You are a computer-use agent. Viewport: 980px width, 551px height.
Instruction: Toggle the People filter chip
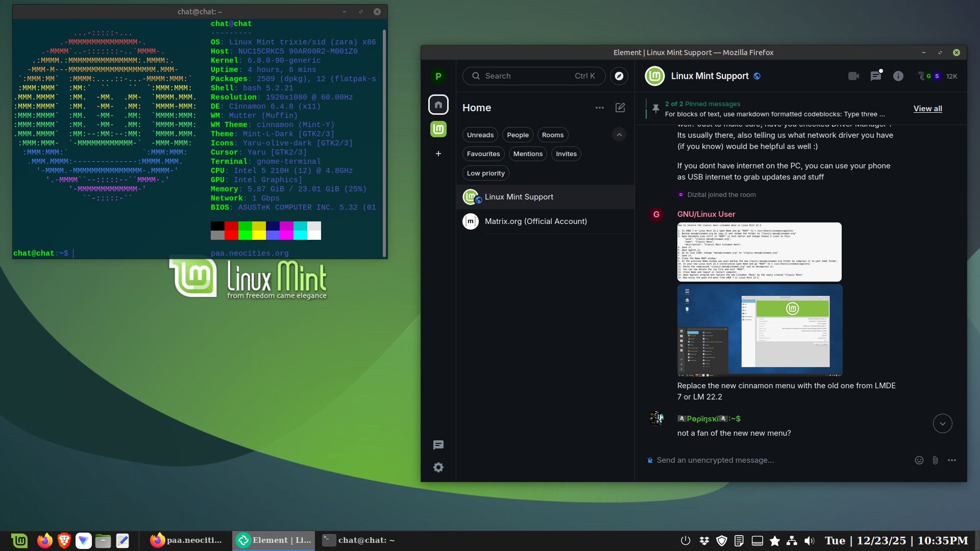click(518, 135)
